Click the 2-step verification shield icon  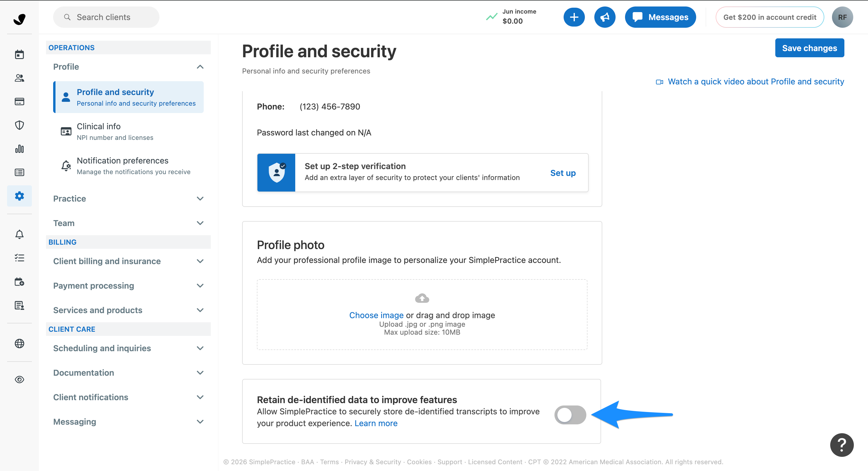pyautogui.click(x=276, y=173)
